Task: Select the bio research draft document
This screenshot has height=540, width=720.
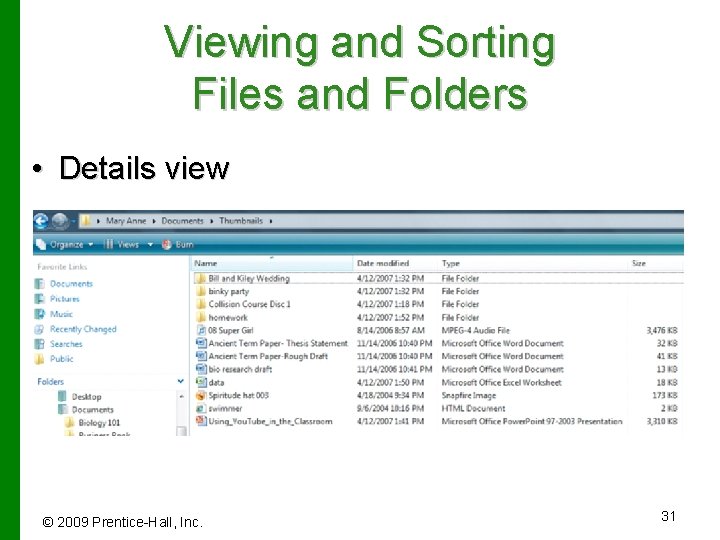Action: pos(240,369)
